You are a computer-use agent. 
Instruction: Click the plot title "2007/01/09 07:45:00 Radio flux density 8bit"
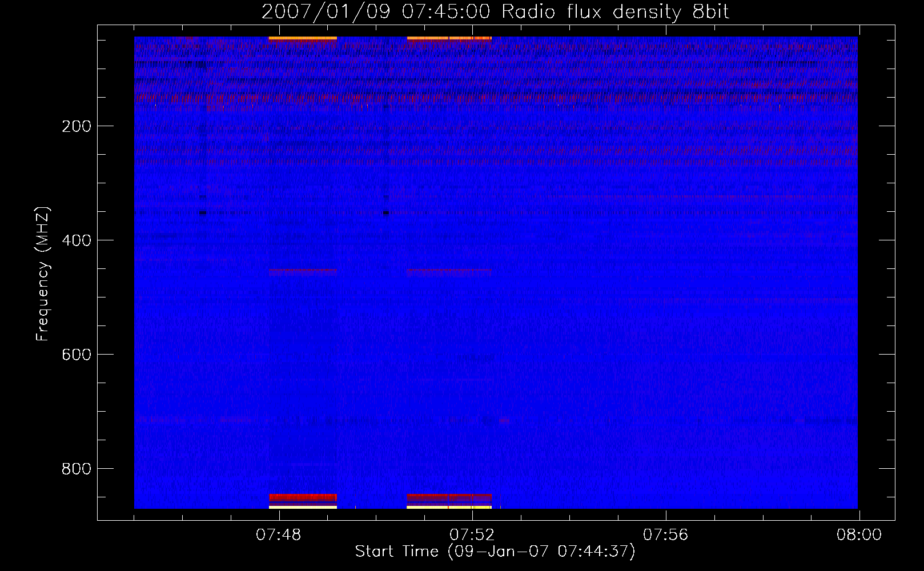pos(495,12)
